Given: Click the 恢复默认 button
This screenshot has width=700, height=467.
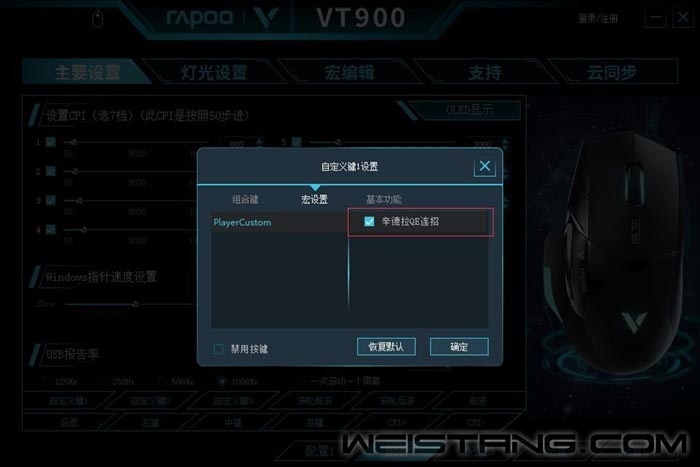Looking at the screenshot, I should 386,346.
